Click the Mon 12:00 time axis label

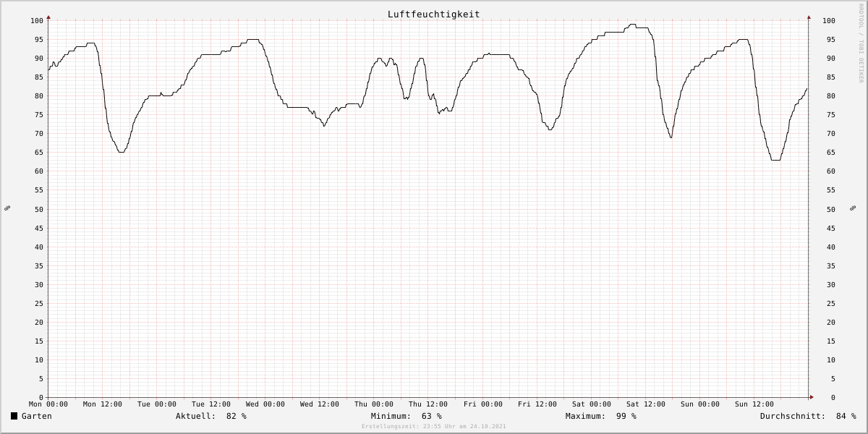click(x=103, y=404)
